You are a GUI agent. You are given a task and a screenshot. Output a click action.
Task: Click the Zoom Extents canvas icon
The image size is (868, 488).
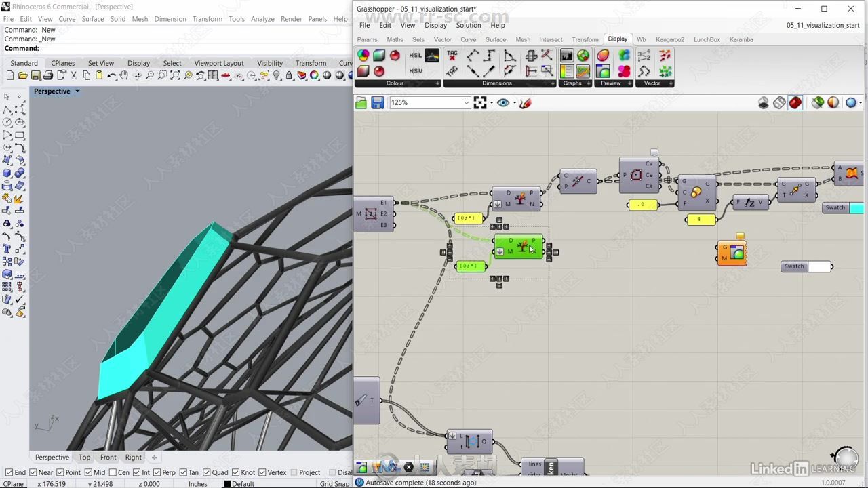tap(479, 103)
